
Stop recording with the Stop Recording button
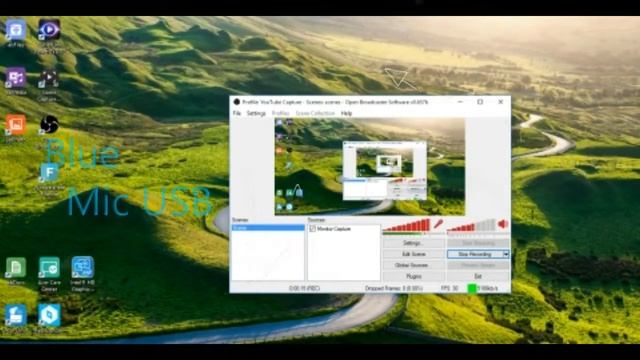point(475,254)
